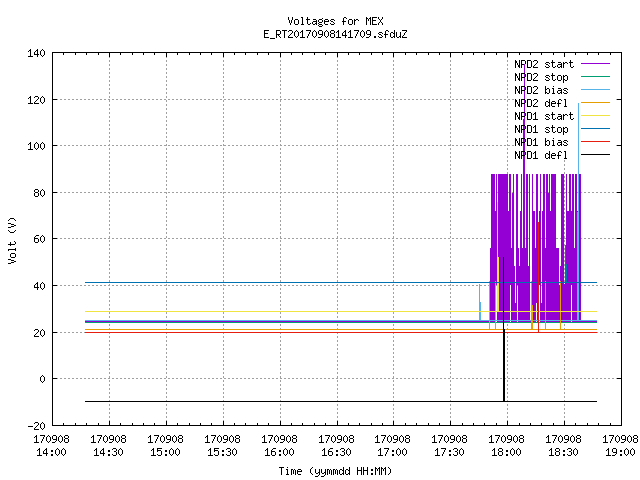Click the "NPD1 start" legend label

[x=544, y=116]
